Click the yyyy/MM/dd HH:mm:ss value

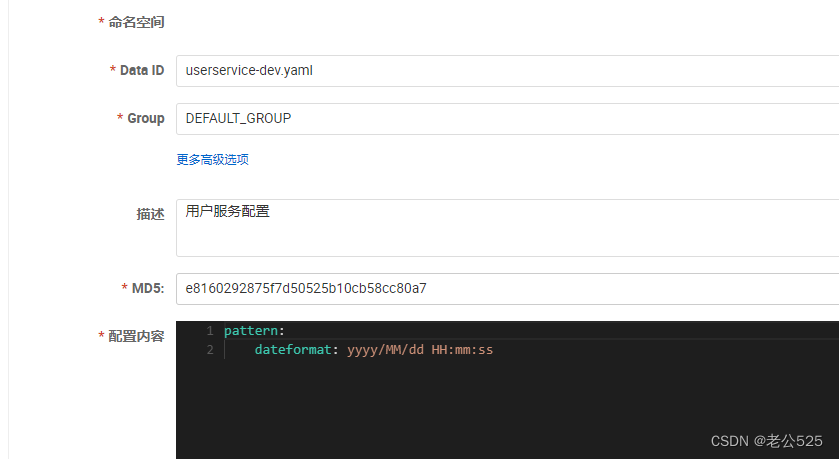pyautogui.click(x=420, y=350)
